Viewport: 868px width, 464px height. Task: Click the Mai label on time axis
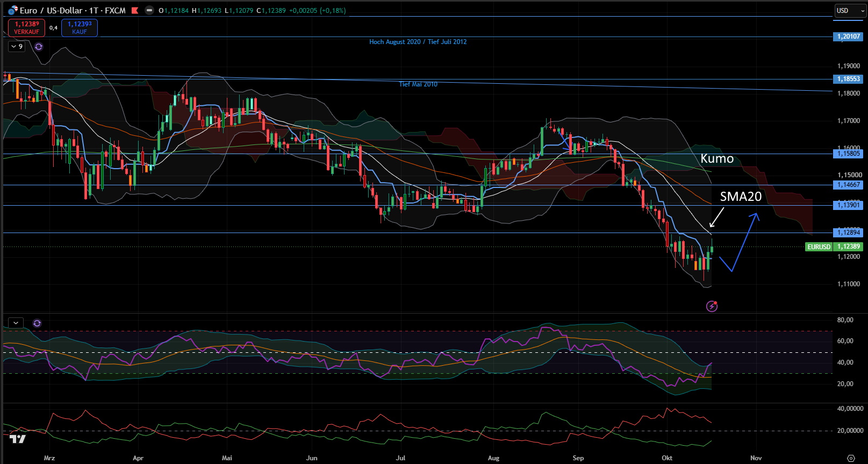(x=227, y=458)
